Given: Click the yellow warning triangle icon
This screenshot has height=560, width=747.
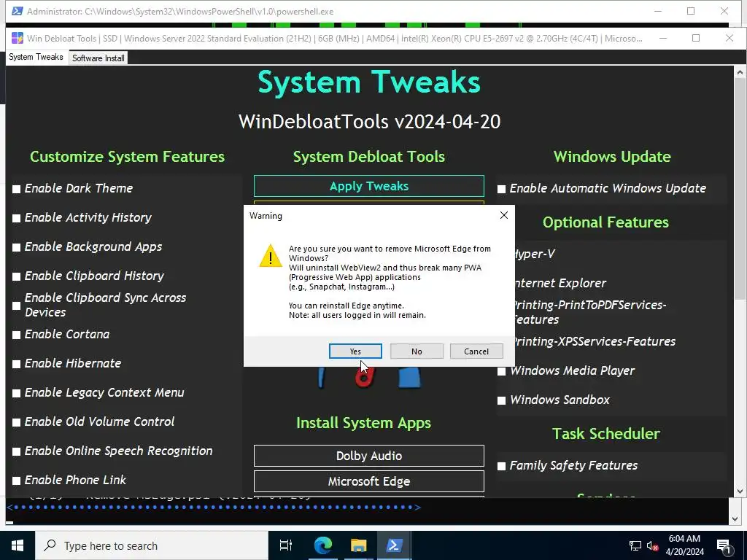Looking at the screenshot, I should tap(271, 256).
